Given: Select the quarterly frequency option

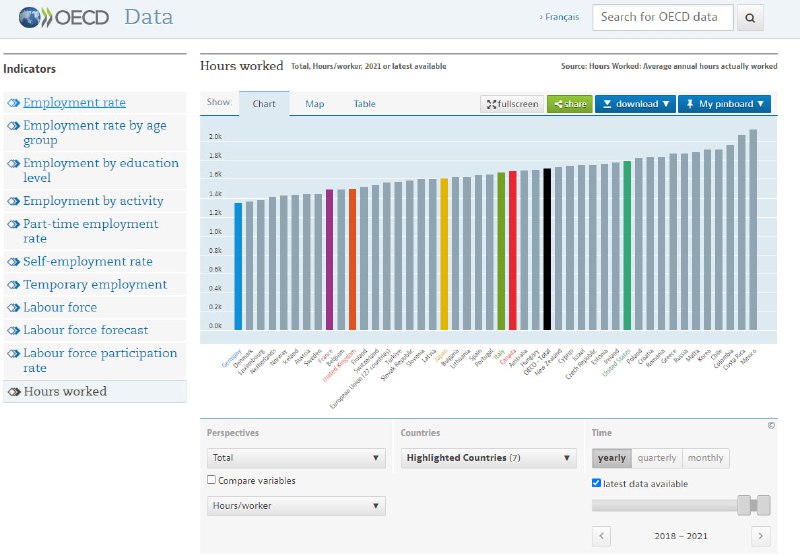Looking at the screenshot, I should click(657, 458).
